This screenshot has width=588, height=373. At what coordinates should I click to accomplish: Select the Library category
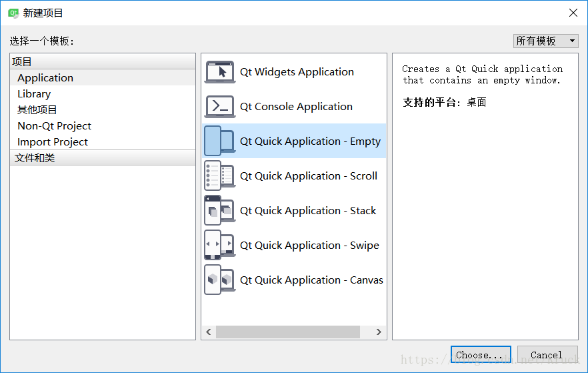point(103,94)
